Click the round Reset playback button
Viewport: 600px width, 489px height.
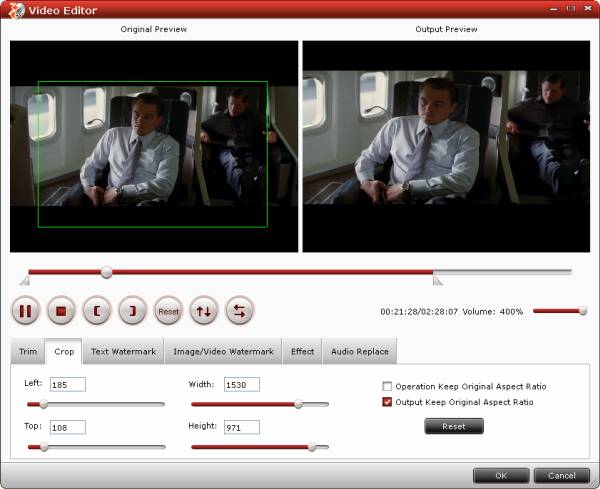tap(168, 311)
